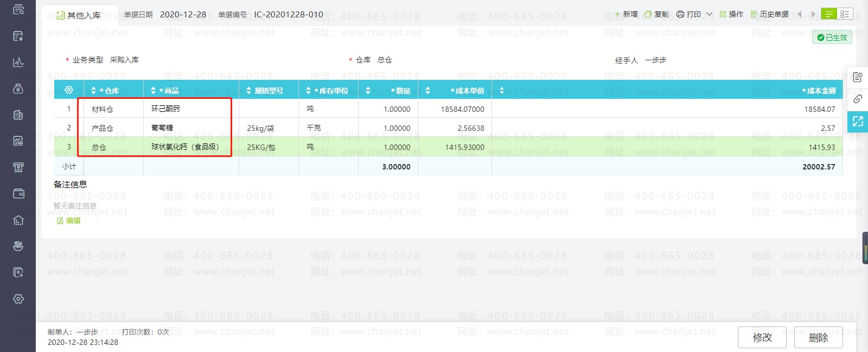Screen dimensions: 868x352
Task: Click document number IC-20201228-010
Action: (289, 15)
